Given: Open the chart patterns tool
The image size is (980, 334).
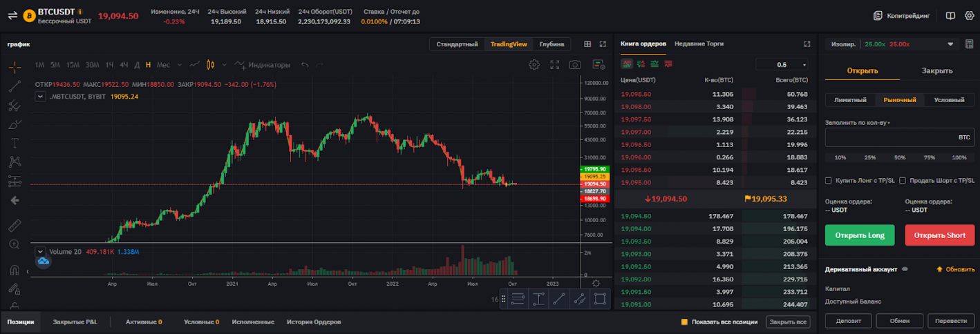Looking at the screenshot, I should (x=15, y=162).
